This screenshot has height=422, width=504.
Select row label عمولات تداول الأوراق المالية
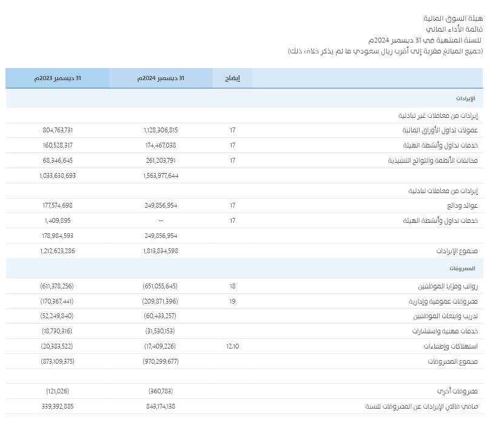click(x=440, y=131)
